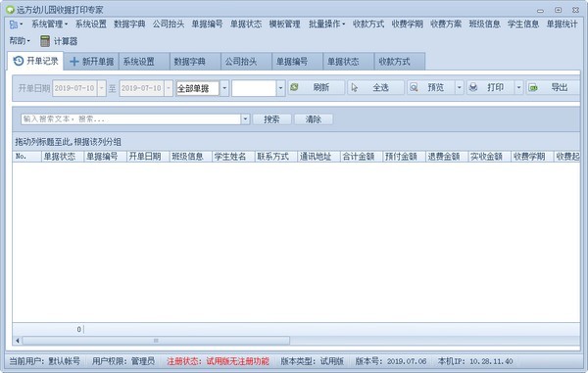The width and height of the screenshot is (588, 373).
Task: Sort by the 预付金额 column header
Action: 404,157
